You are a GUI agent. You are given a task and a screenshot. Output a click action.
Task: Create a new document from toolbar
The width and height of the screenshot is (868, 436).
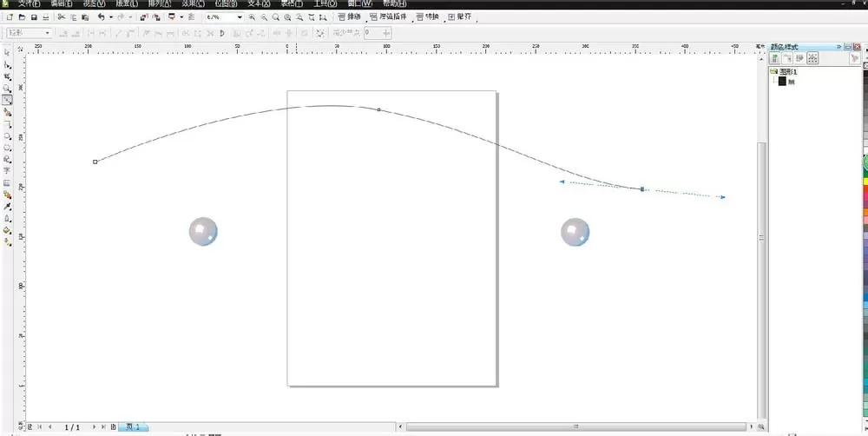(x=10, y=17)
